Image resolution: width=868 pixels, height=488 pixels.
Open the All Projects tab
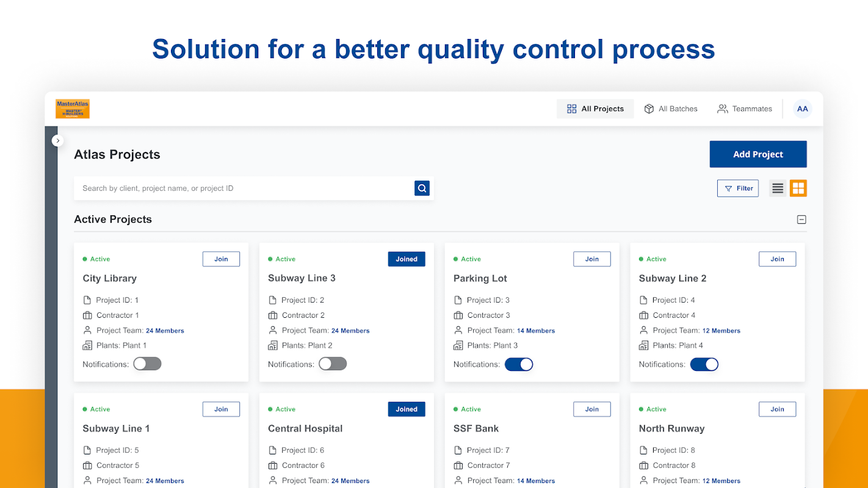595,109
